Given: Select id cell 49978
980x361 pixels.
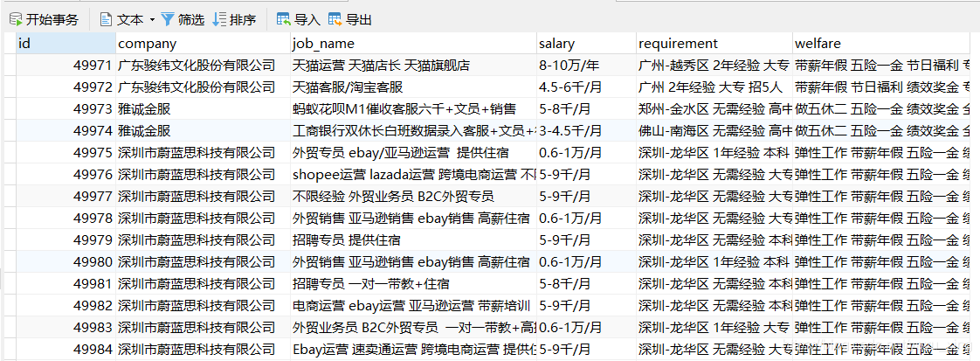Looking at the screenshot, I should (66, 219).
